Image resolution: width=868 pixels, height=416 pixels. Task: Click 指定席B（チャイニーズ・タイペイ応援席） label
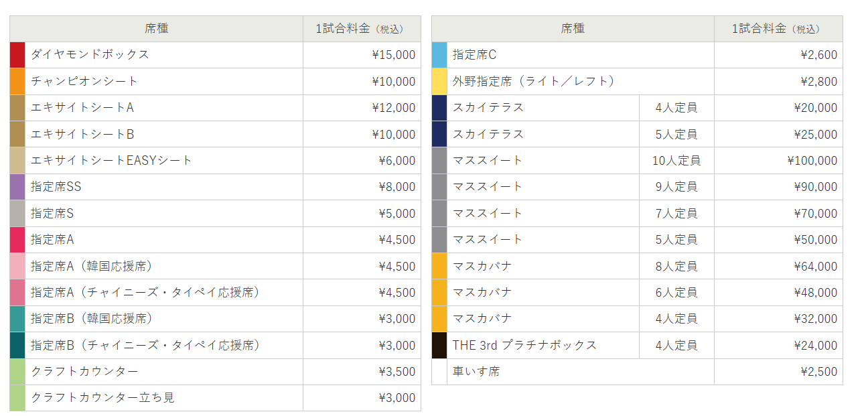145,346
